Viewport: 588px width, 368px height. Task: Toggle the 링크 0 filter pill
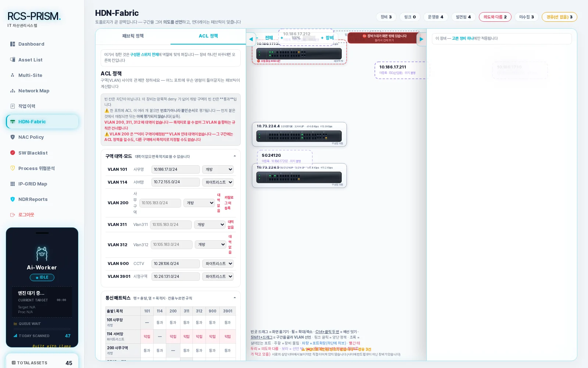[410, 17]
